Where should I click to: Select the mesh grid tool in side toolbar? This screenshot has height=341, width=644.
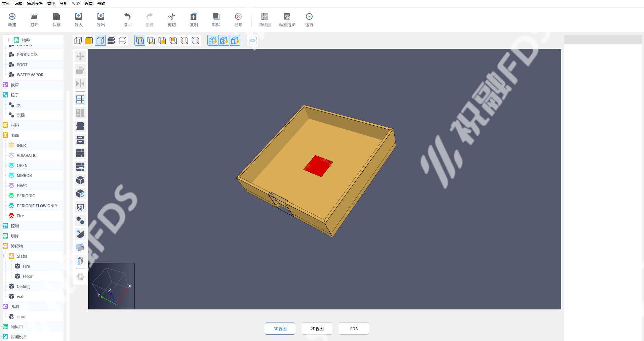(x=80, y=99)
